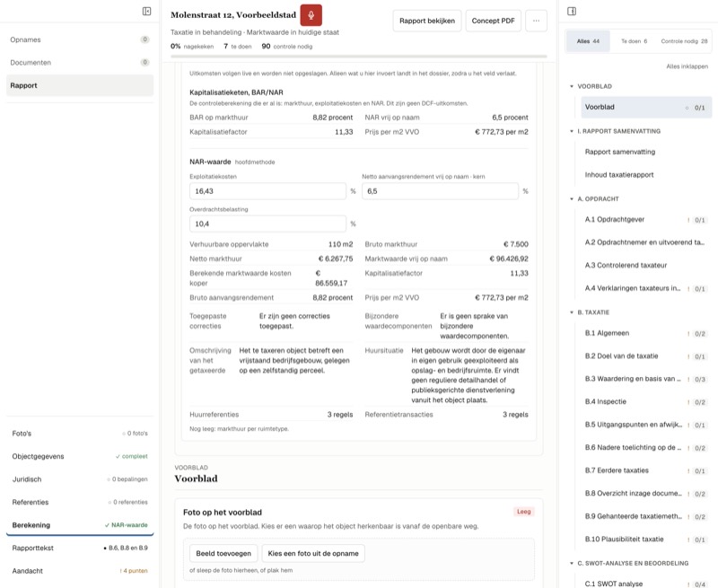Open A.1 Opdrachtgever in outline
Image resolution: width=718 pixels, height=588 pixels.
point(646,219)
